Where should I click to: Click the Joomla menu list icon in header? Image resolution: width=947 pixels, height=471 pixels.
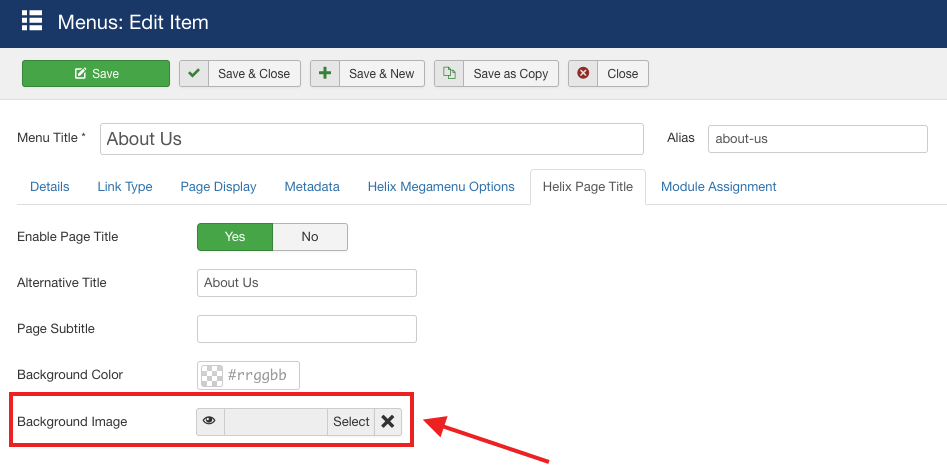click(x=32, y=20)
